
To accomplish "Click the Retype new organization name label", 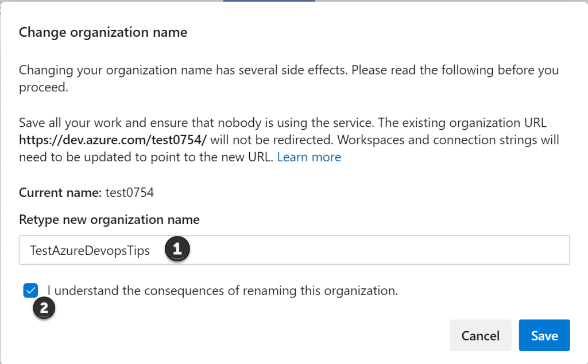I will coord(109,219).
